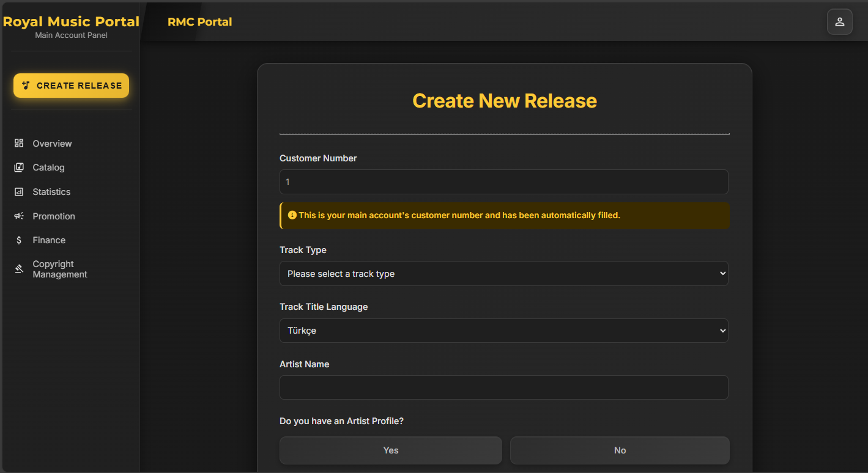Click the Copyright Management gavel icon
Screen dimensions: 868x473
[x=19, y=269]
